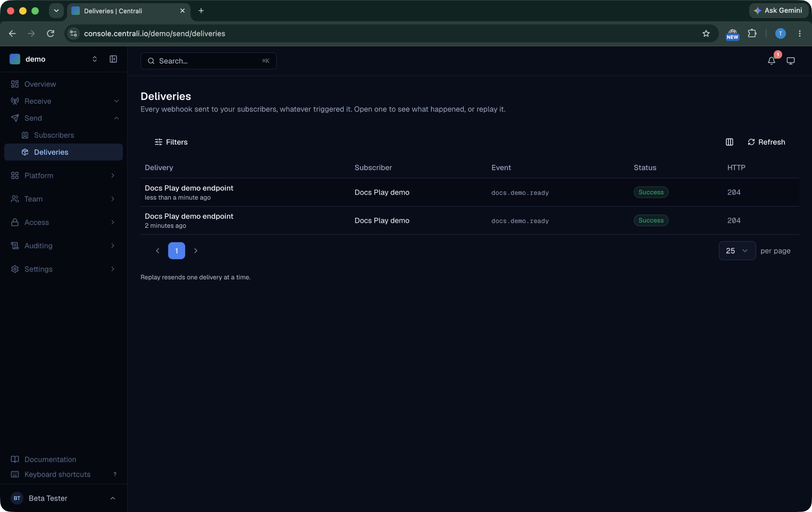Screen dimensions: 812x512
Task: Change the 25 per page dropdown
Action: pos(737,251)
